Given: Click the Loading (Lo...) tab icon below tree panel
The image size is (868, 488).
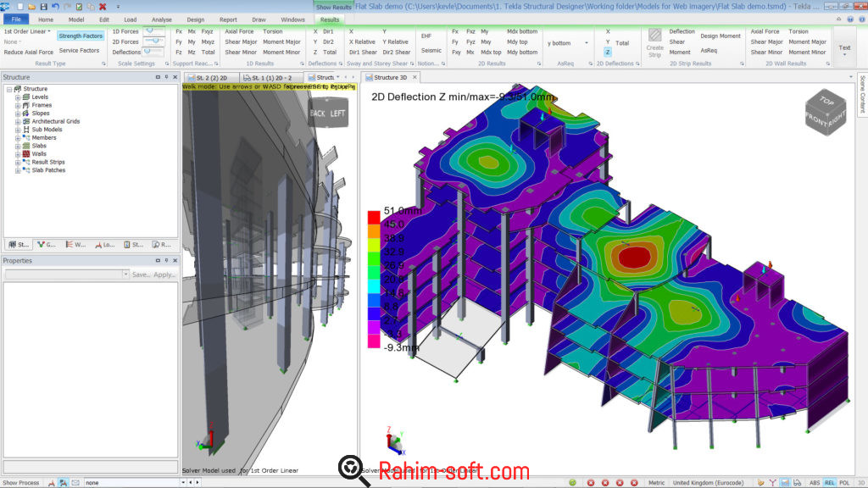Looking at the screenshot, I should coord(104,244).
